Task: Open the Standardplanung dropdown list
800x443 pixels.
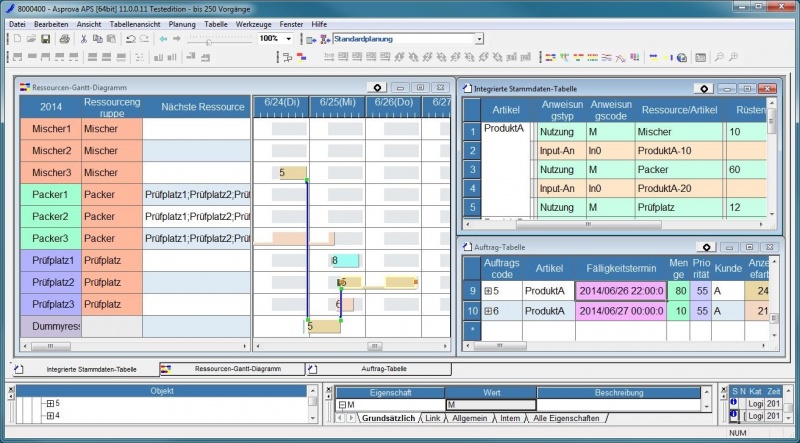Action: click(479, 39)
